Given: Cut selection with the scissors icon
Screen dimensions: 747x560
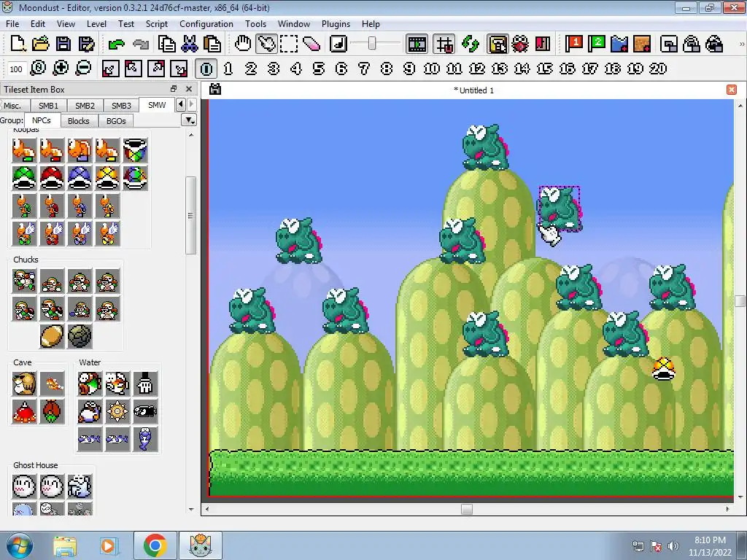Looking at the screenshot, I should tap(189, 44).
